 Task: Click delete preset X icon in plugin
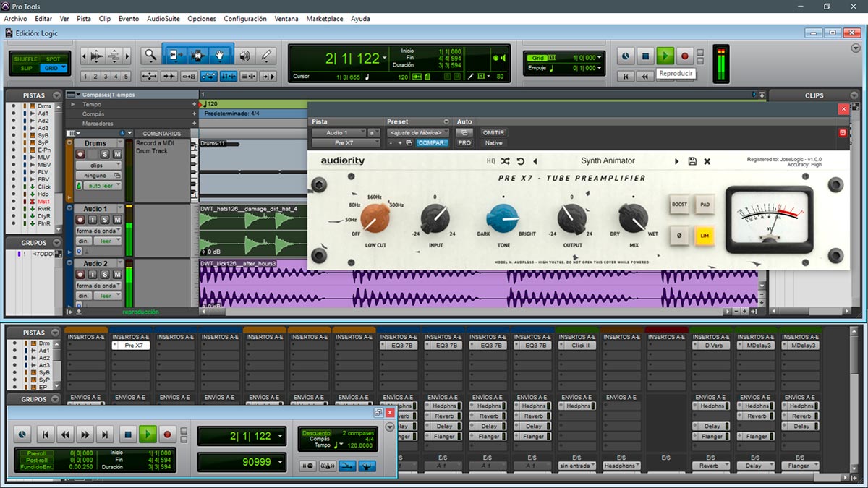(x=707, y=161)
